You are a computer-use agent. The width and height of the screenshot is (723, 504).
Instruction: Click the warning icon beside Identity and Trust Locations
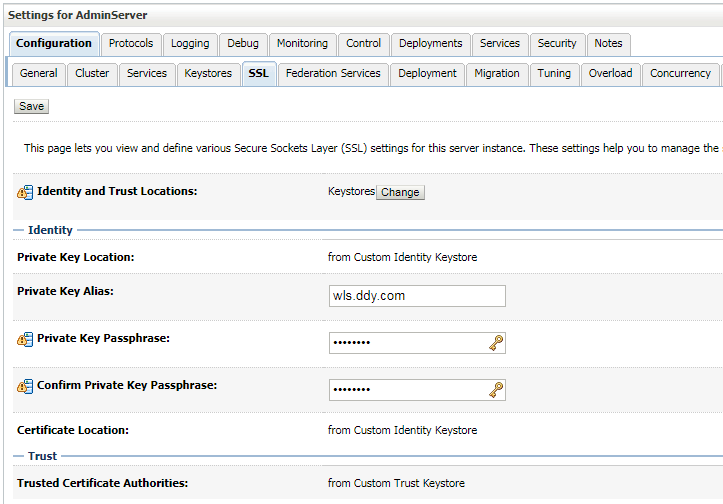(25, 192)
